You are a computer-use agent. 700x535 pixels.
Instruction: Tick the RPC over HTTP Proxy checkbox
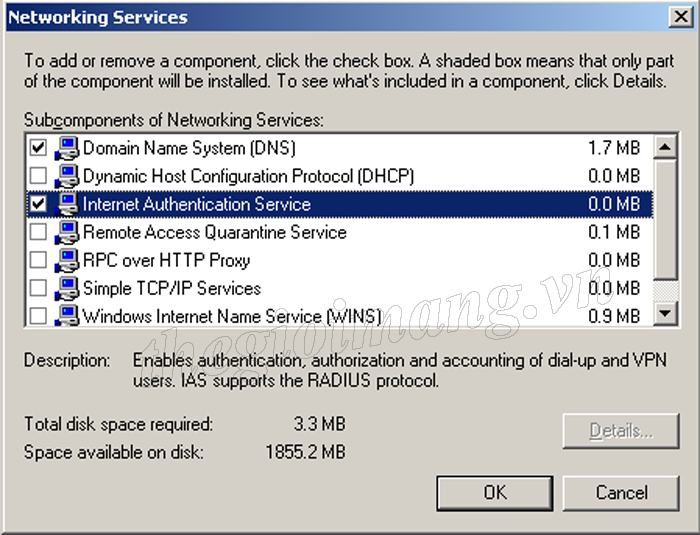point(38,260)
